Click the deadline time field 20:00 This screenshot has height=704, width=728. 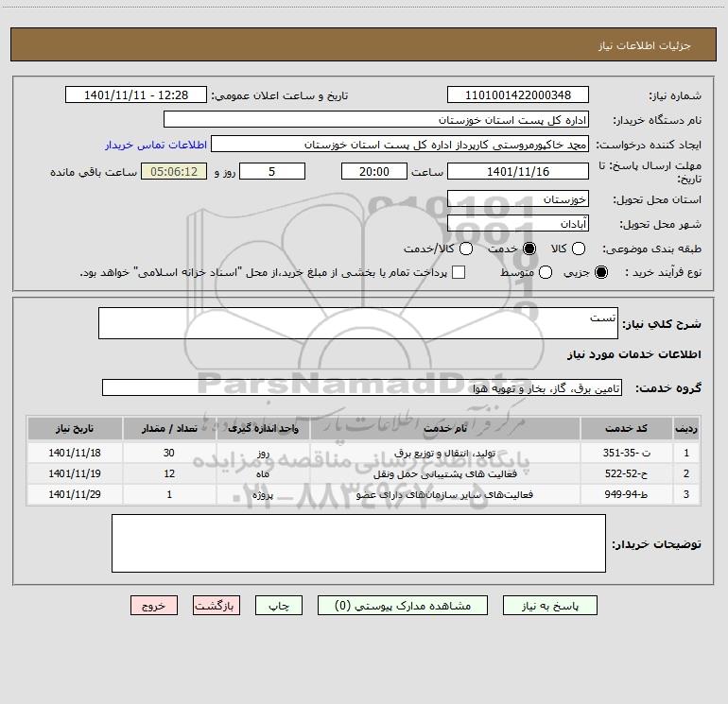[374, 171]
